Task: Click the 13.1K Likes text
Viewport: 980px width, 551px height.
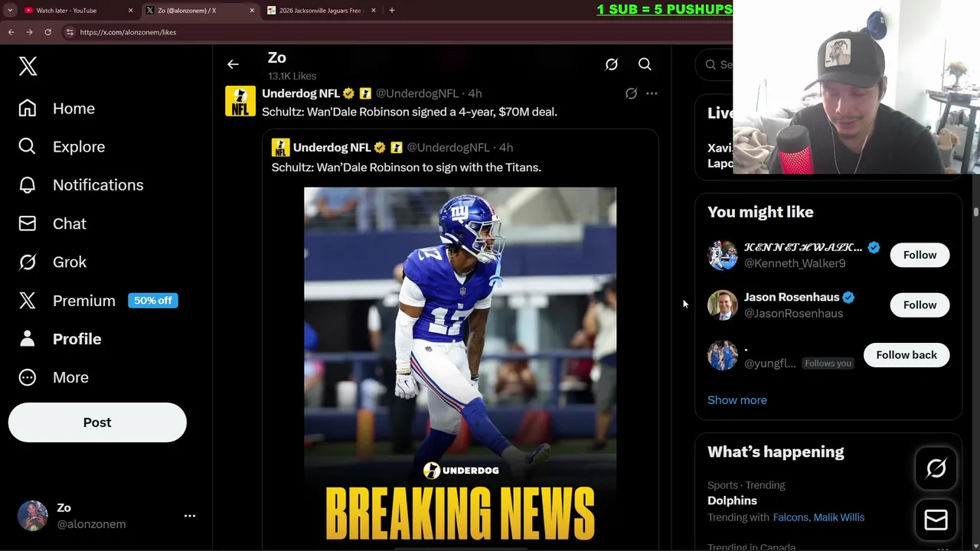Action: (x=292, y=77)
